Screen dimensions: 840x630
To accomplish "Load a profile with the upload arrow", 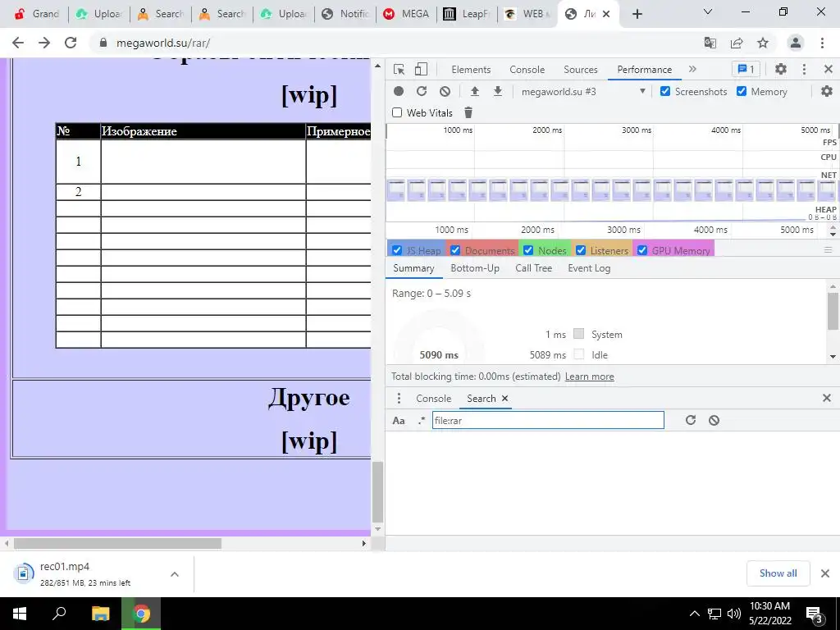I will click(x=475, y=91).
